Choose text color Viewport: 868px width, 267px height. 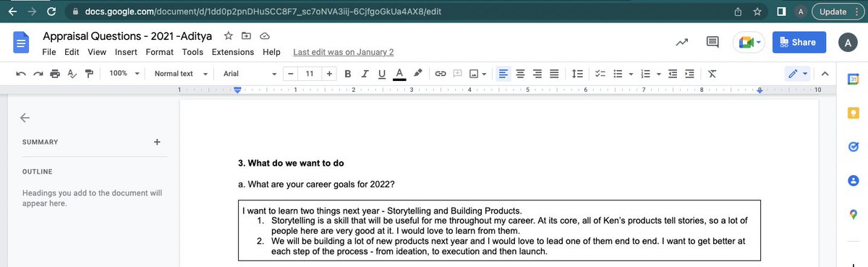point(399,73)
